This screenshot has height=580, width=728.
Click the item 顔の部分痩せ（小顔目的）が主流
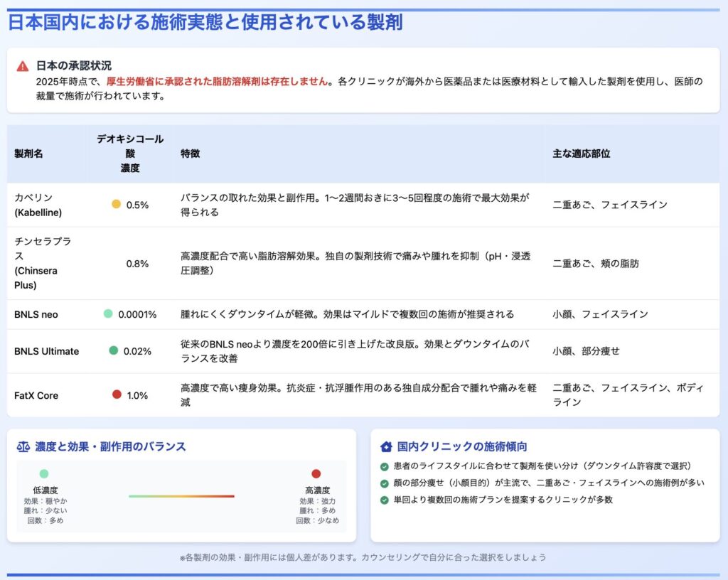pos(549,483)
